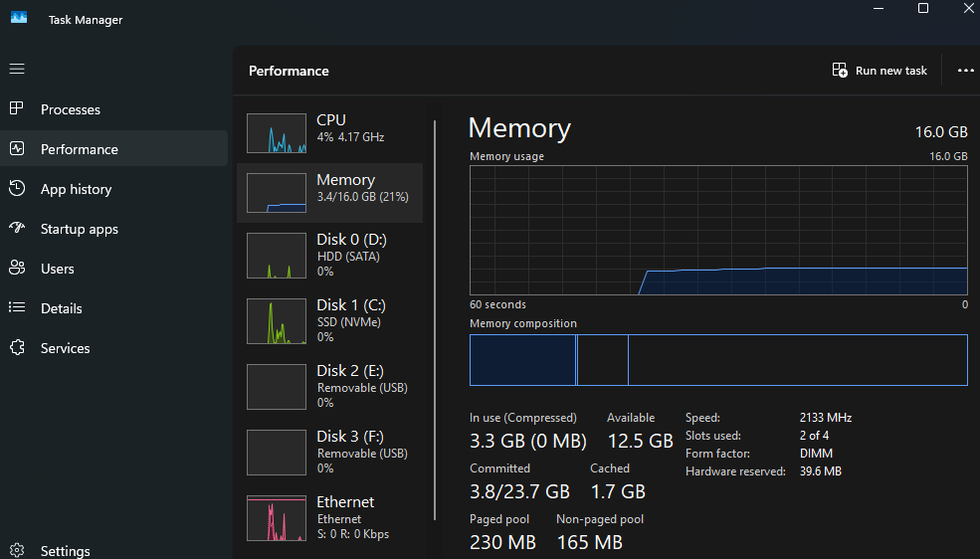Viewport: 980px width, 559px height.
Task: Click the resource list vertical scrollbar
Action: click(x=435, y=320)
